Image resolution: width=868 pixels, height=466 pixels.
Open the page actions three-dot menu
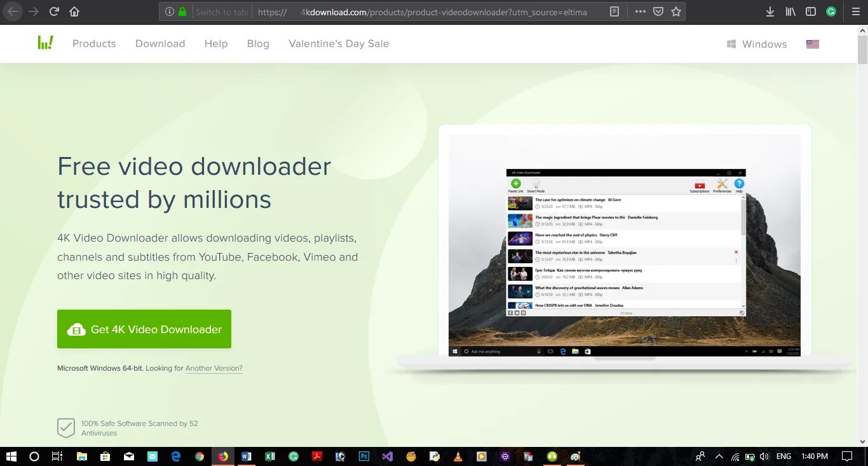click(641, 11)
